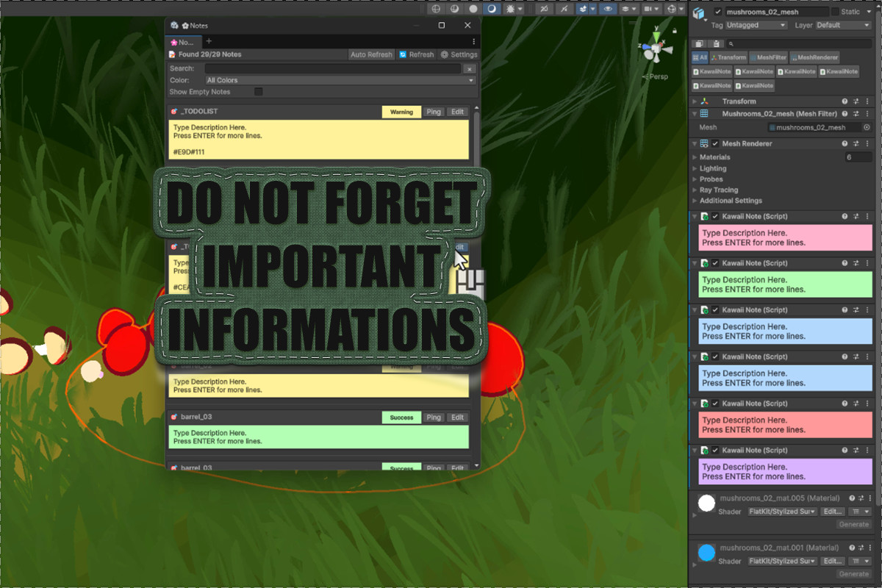Open three-dot menu on the purple Kawaii Note

[x=867, y=451]
